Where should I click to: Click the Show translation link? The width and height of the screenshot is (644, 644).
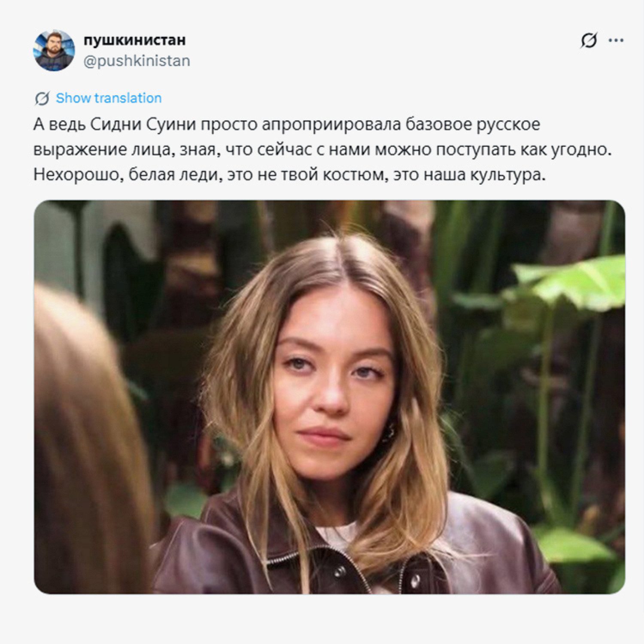tap(109, 98)
